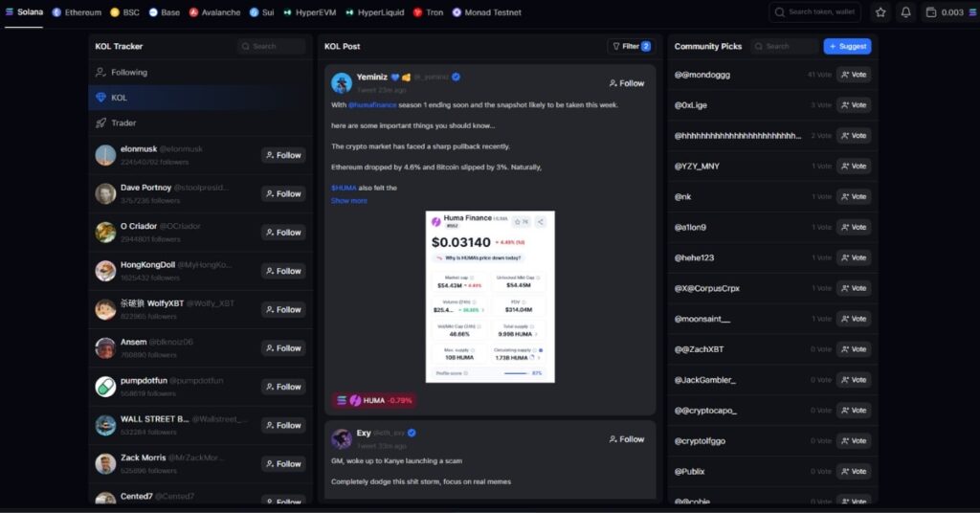Open Dave Portnoy avatar

(x=105, y=193)
